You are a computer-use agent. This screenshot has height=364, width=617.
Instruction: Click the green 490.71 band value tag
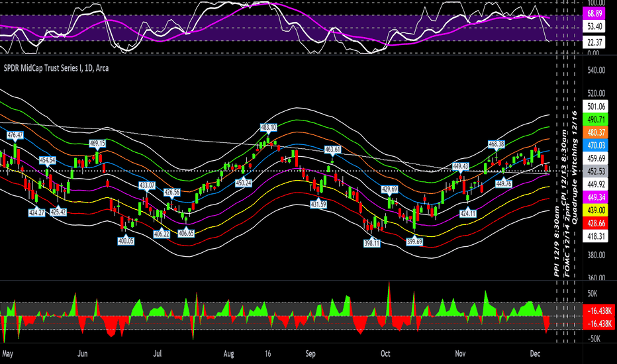point(596,119)
